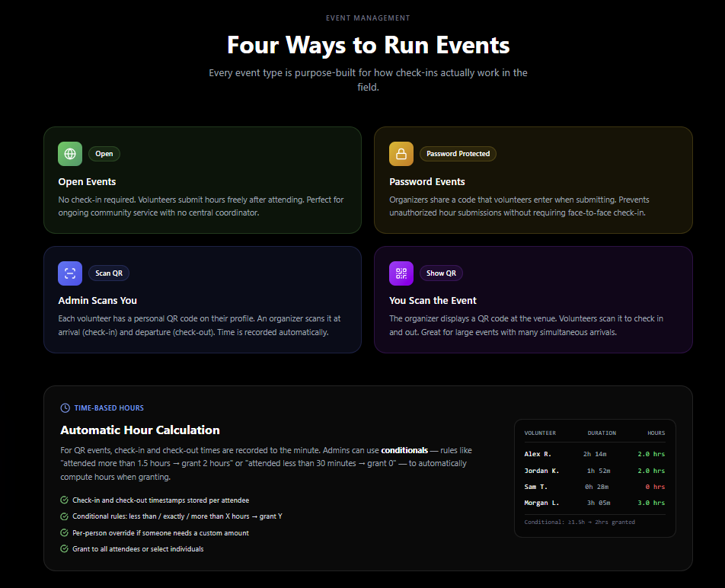
Task: Toggle the Password Protected badge
Action: (458, 153)
